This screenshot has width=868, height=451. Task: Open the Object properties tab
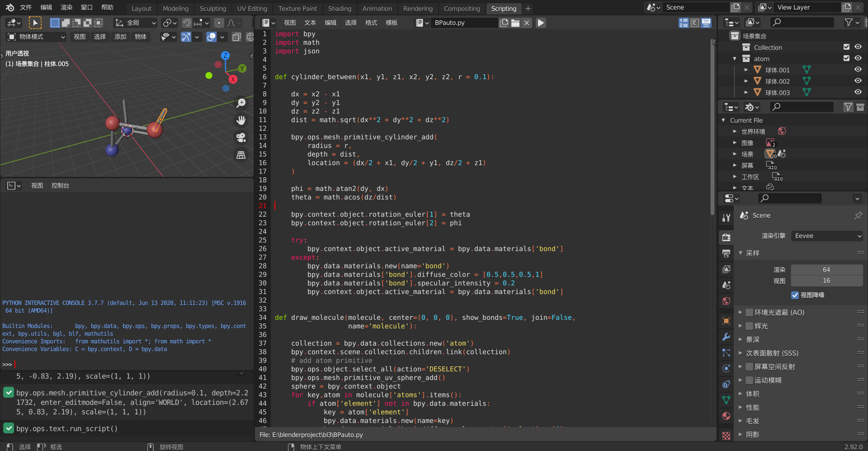726,321
